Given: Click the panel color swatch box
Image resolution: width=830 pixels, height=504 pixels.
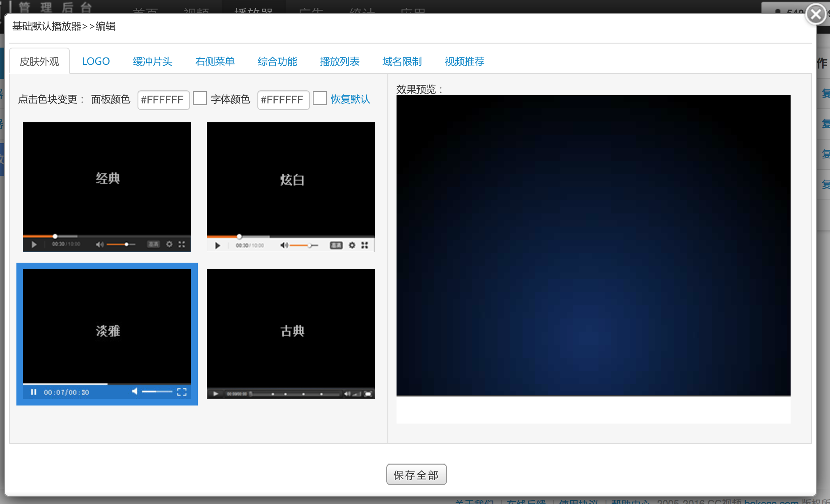Looking at the screenshot, I should tap(200, 99).
